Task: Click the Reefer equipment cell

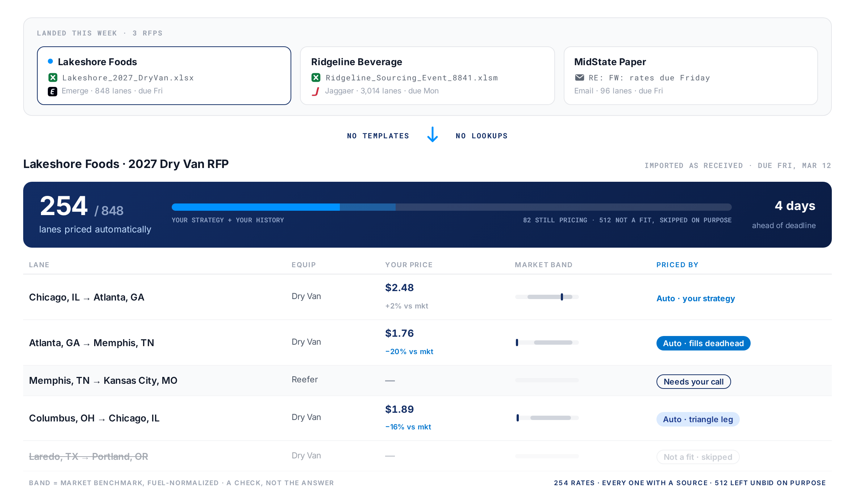Action: pyautogui.click(x=305, y=379)
